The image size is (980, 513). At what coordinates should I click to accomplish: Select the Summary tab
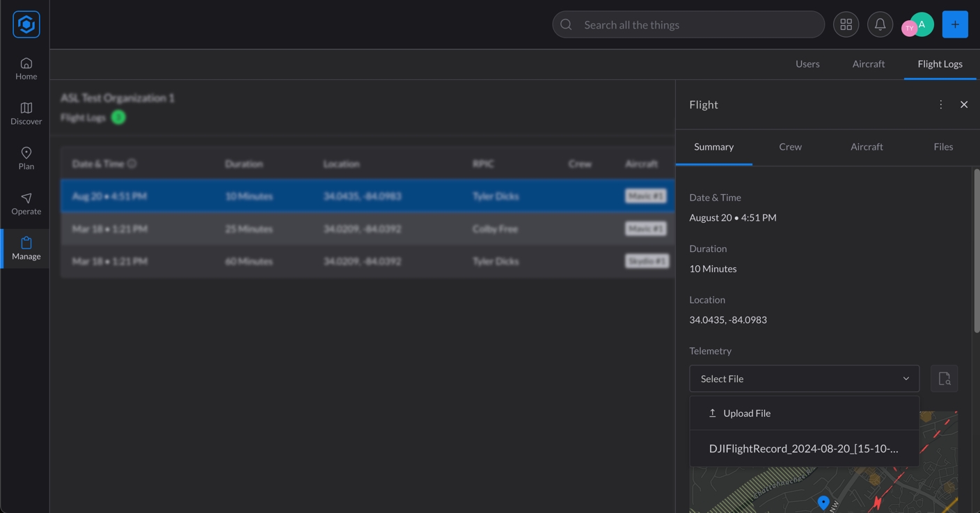coord(713,147)
